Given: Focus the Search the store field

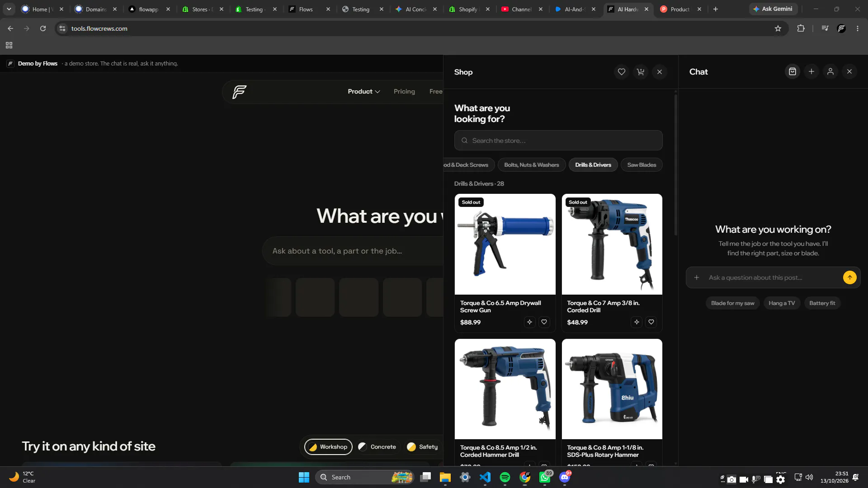Looking at the screenshot, I should point(558,141).
